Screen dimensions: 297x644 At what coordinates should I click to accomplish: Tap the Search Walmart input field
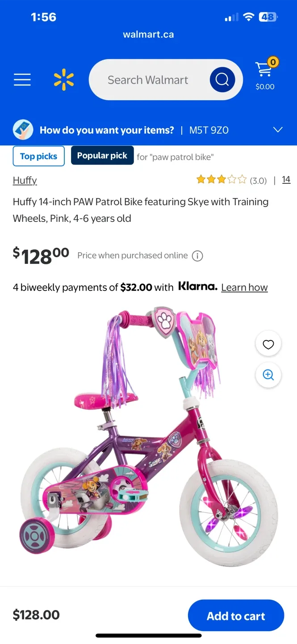tap(147, 80)
